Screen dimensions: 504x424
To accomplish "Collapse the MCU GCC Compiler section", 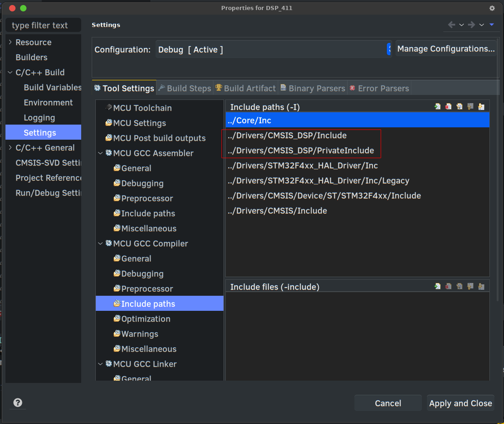I will 101,243.
